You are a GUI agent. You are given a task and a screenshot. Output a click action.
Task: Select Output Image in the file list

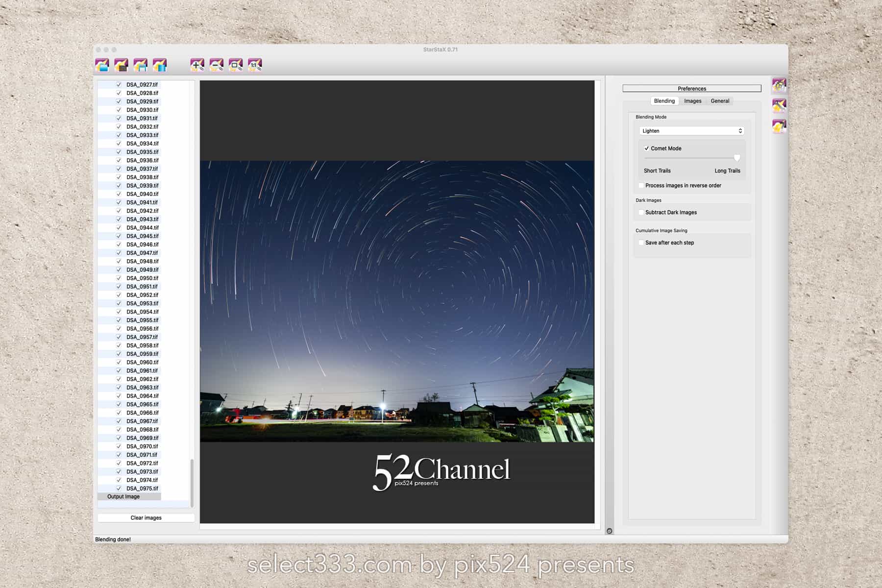[x=123, y=497]
